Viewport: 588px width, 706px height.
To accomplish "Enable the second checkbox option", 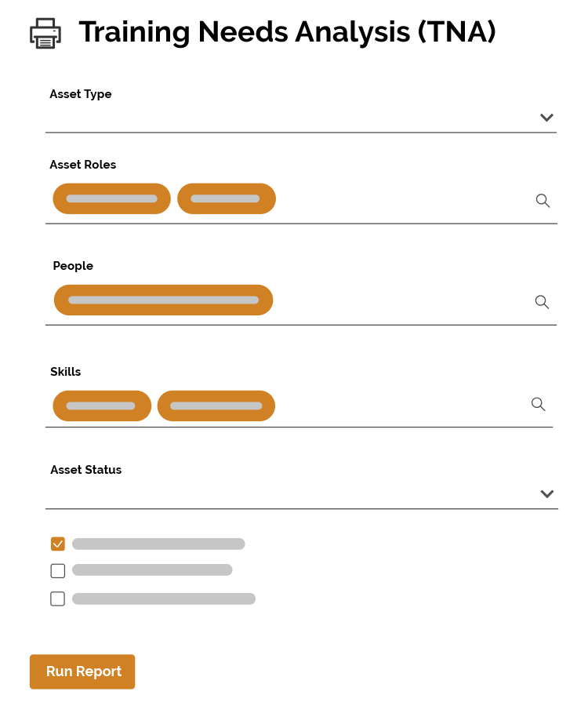I will coord(57,570).
